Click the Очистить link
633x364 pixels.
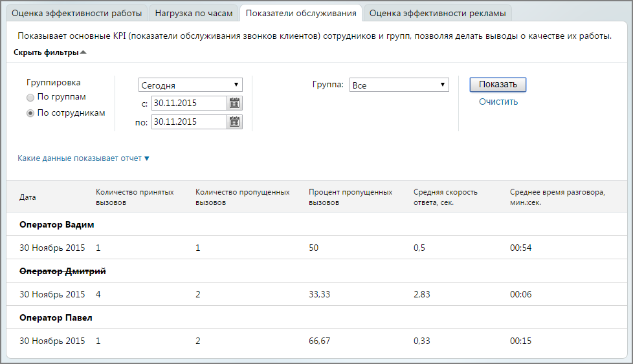point(498,102)
